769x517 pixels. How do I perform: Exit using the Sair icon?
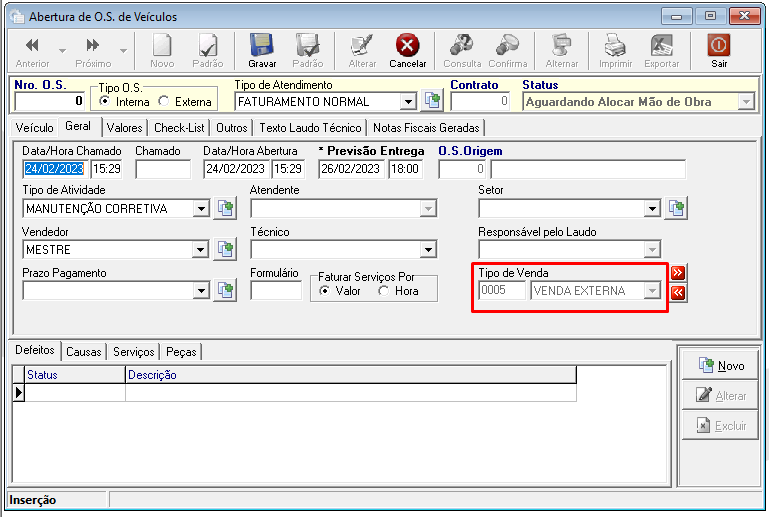point(719,51)
